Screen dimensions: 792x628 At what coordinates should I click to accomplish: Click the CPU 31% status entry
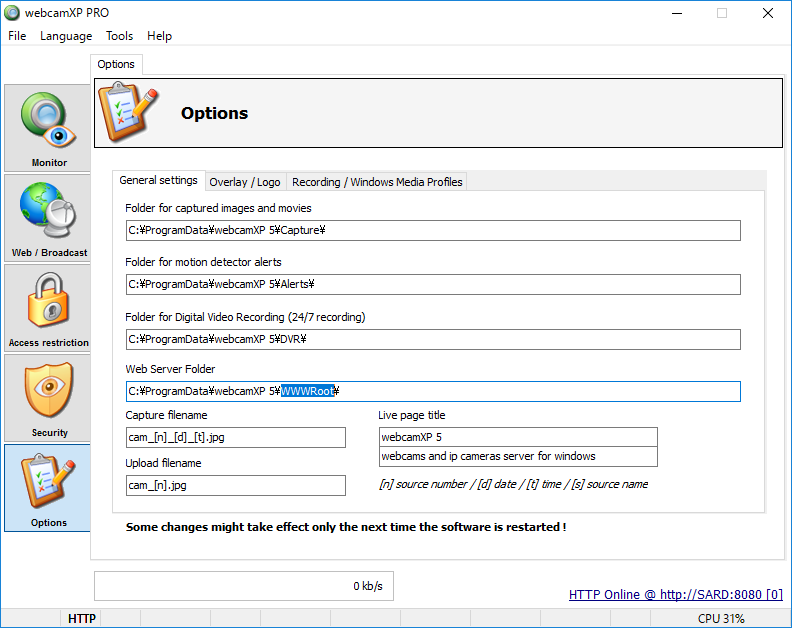[x=721, y=619]
